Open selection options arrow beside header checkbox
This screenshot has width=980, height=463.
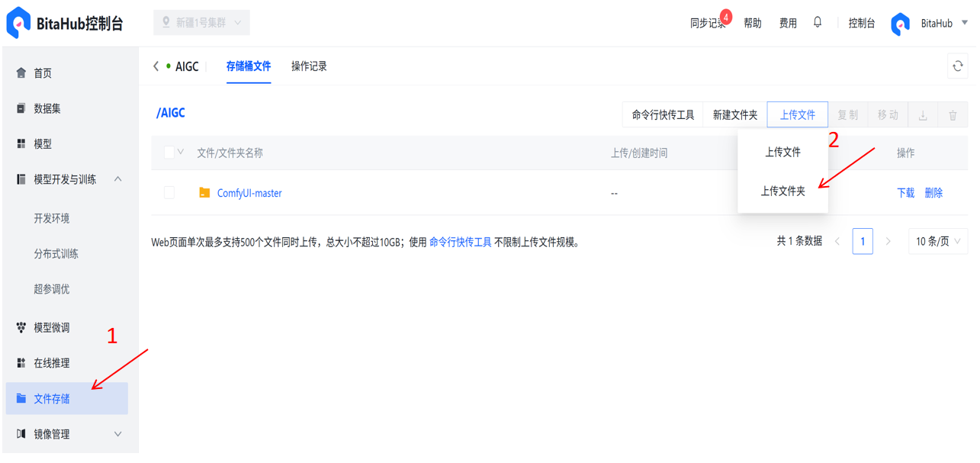click(181, 152)
